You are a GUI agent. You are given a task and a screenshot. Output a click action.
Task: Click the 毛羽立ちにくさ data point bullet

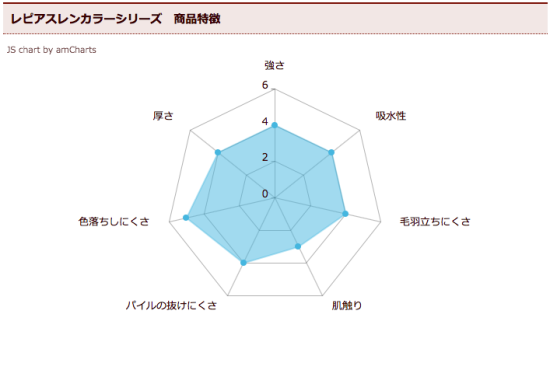[345, 214]
